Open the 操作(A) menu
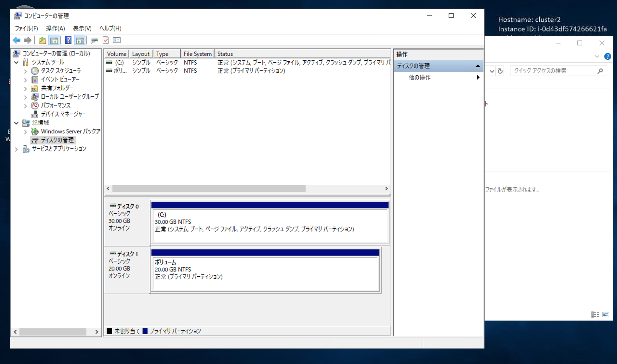The width and height of the screenshot is (617, 364). [55, 28]
